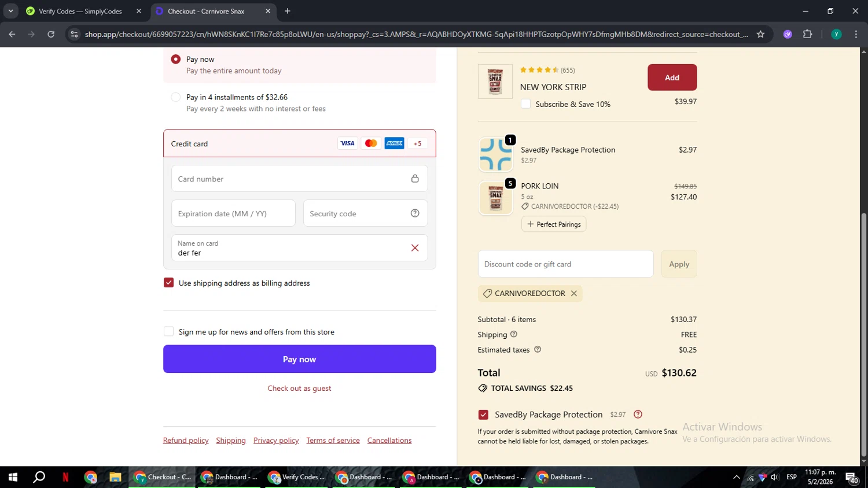The height and width of the screenshot is (488, 868).
Task: Open the Cancellations link
Action: point(389,441)
